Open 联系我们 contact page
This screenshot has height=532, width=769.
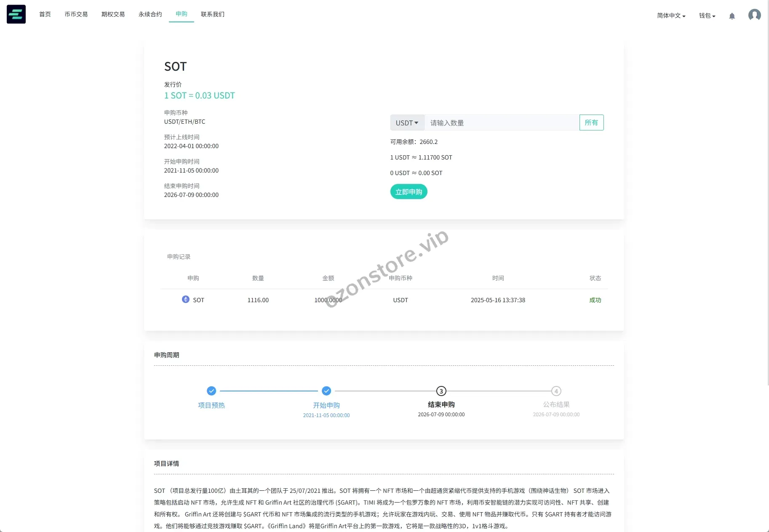[x=213, y=14]
